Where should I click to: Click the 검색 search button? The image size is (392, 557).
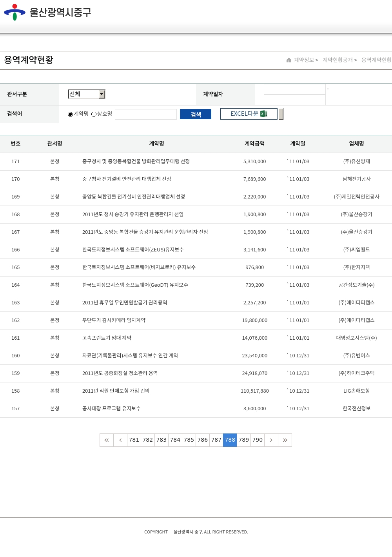[x=196, y=114]
